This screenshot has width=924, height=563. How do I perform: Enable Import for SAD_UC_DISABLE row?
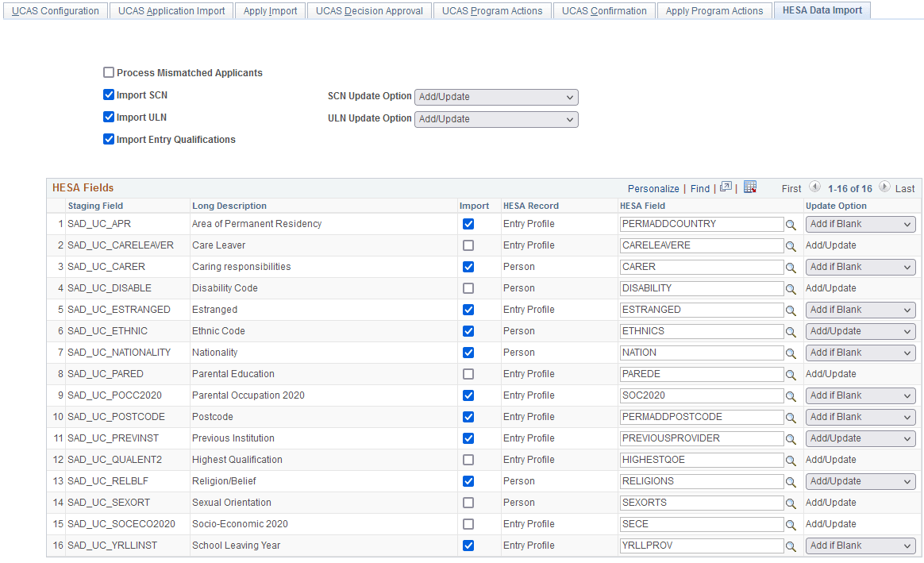[x=468, y=288]
